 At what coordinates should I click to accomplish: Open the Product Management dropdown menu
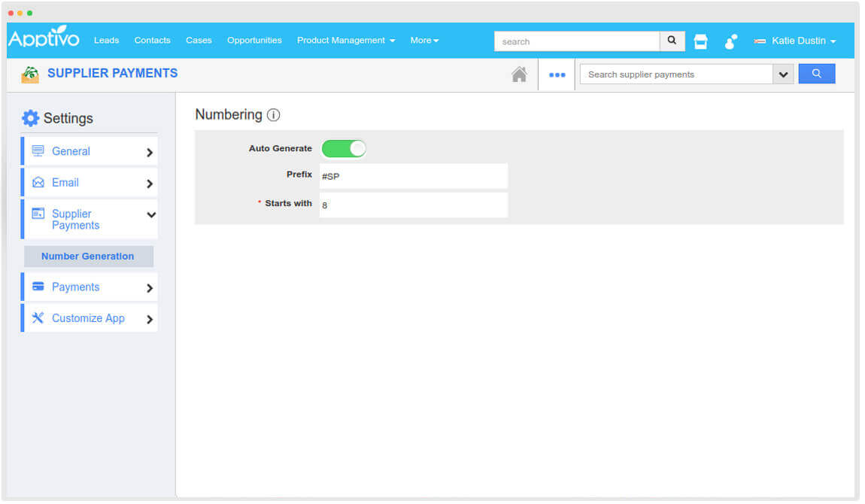pos(345,41)
